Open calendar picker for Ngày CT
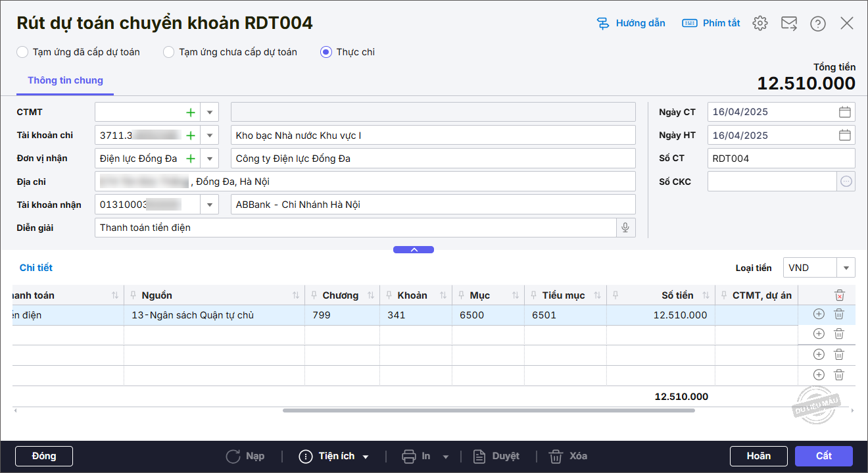 pyautogui.click(x=845, y=112)
